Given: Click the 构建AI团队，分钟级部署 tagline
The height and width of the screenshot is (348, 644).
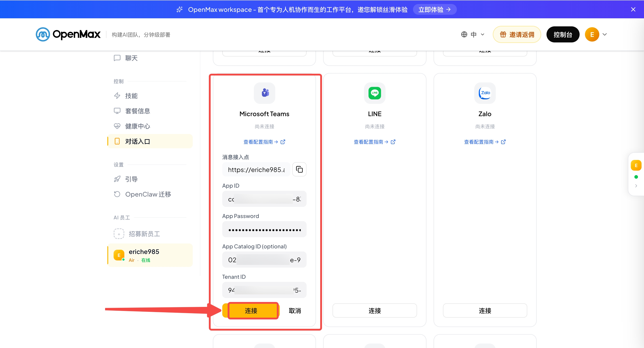Looking at the screenshot, I should 141,35.
